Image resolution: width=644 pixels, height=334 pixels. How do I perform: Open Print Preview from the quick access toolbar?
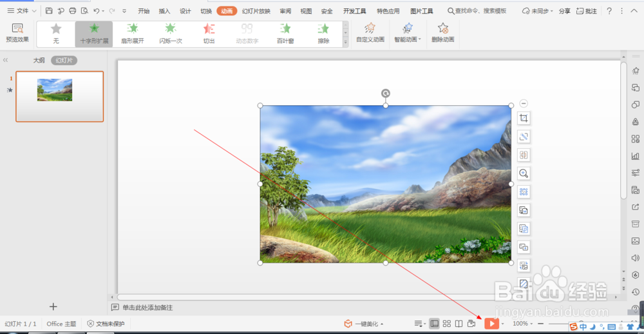pyautogui.click(x=84, y=11)
